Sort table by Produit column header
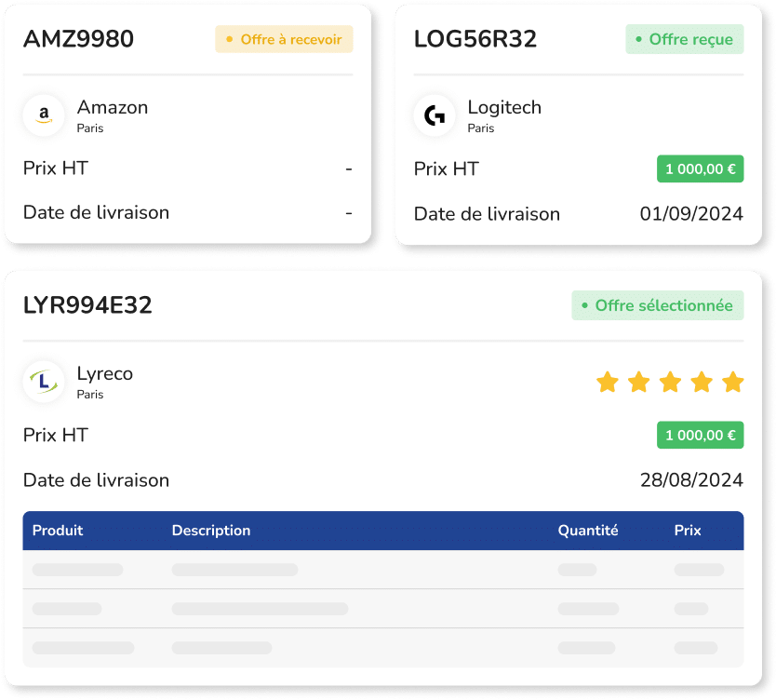776x700 pixels. pyautogui.click(x=58, y=531)
